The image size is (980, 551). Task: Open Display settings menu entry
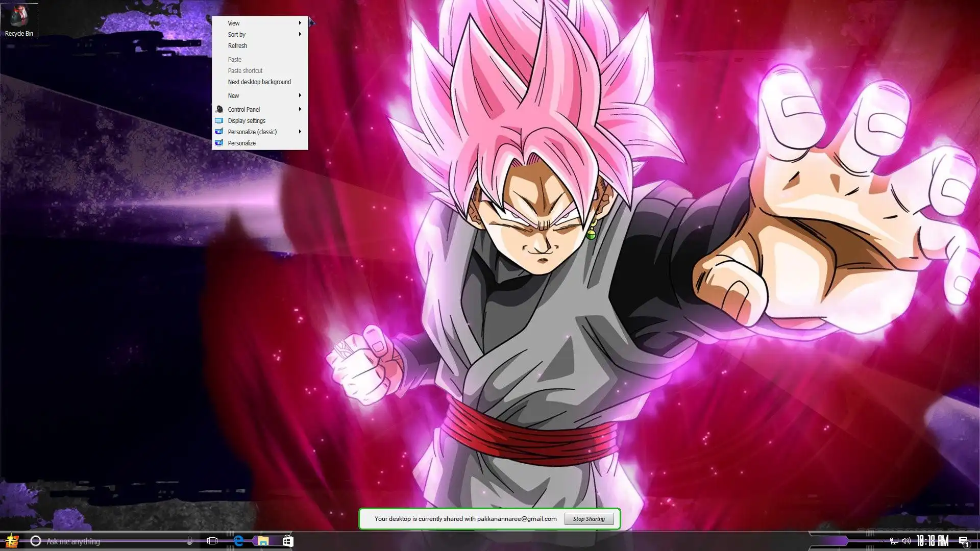pyautogui.click(x=247, y=120)
